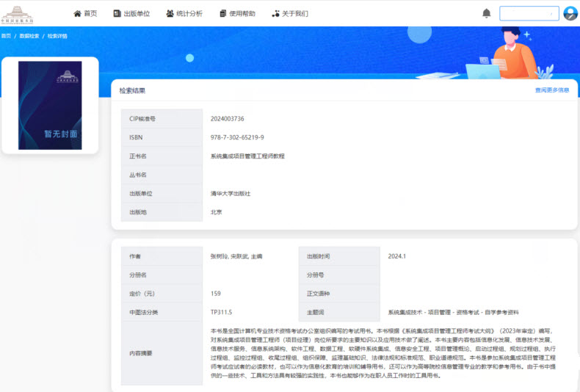
Task: Click the 主题词 label cell
Action: [339, 312]
